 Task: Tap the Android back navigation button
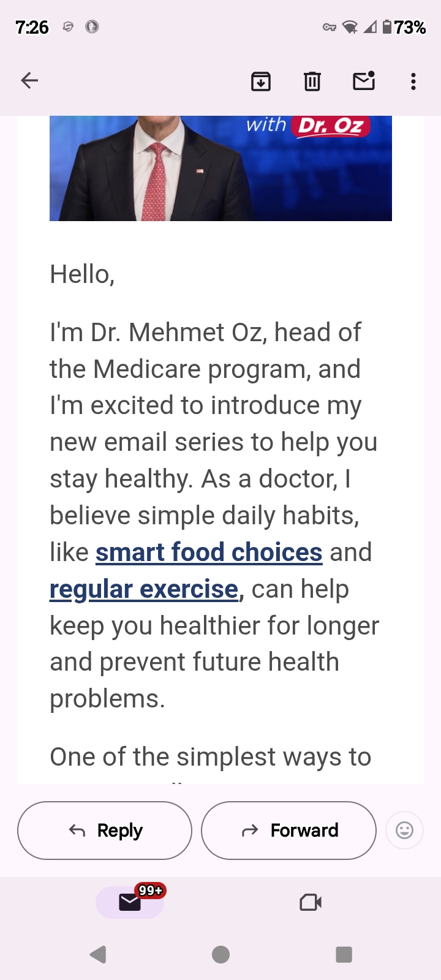click(98, 954)
